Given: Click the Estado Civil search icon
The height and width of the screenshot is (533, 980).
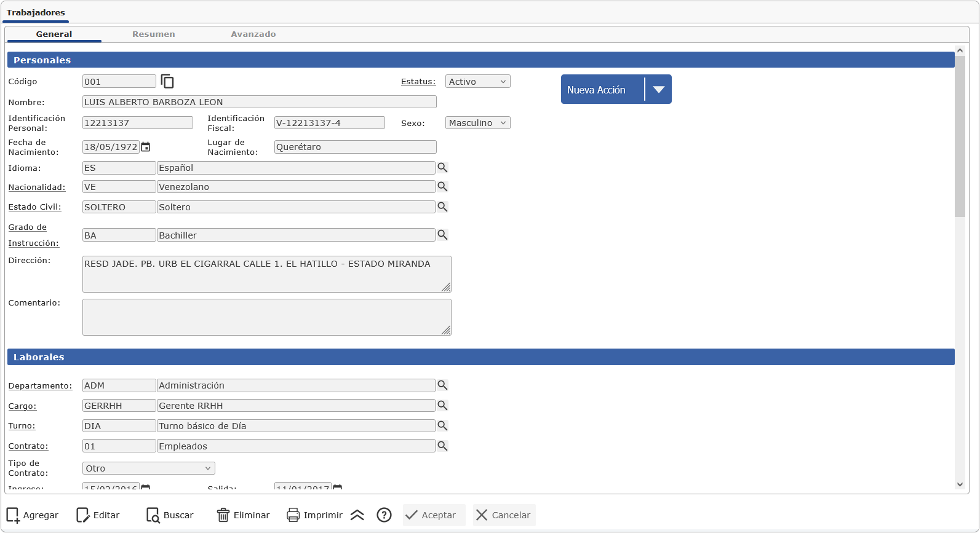Looking at the screenshot, I should [442, 207].
